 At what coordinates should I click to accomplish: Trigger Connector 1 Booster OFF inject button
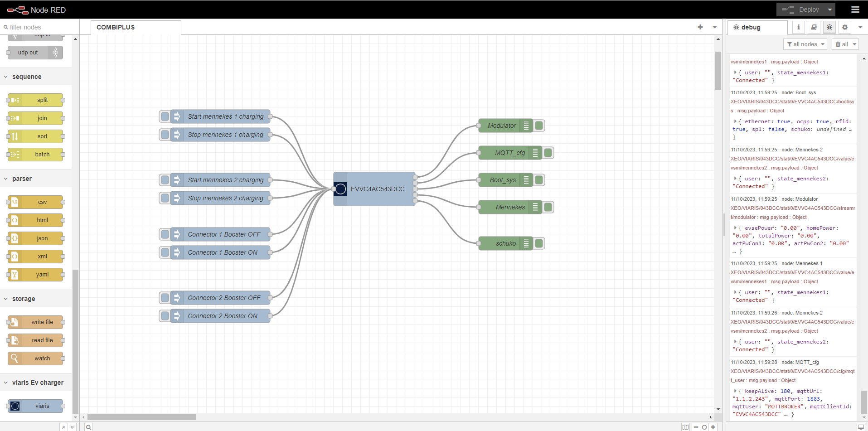tap(165, 234)
